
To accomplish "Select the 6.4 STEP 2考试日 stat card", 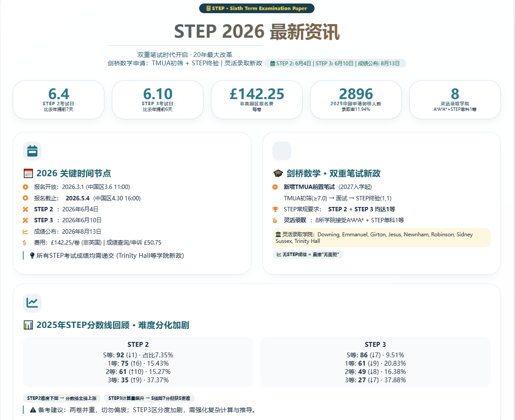I will pos(58,100).
